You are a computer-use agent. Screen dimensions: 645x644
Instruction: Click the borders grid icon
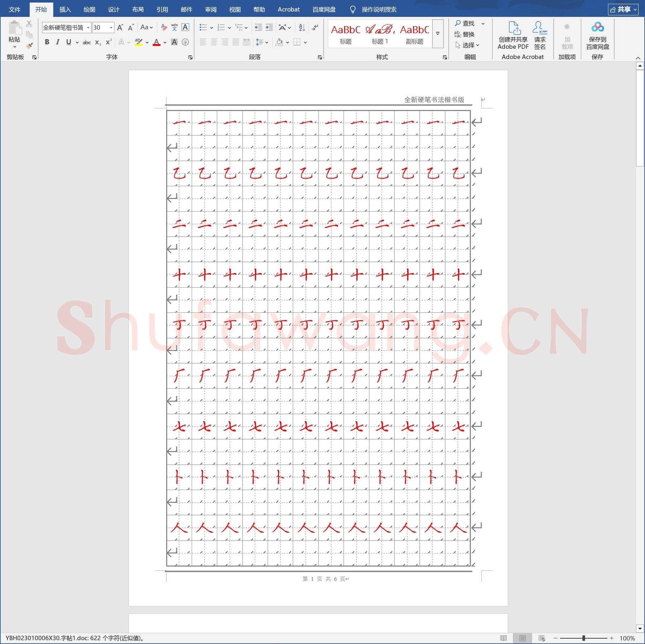click(x=297, y=42)
